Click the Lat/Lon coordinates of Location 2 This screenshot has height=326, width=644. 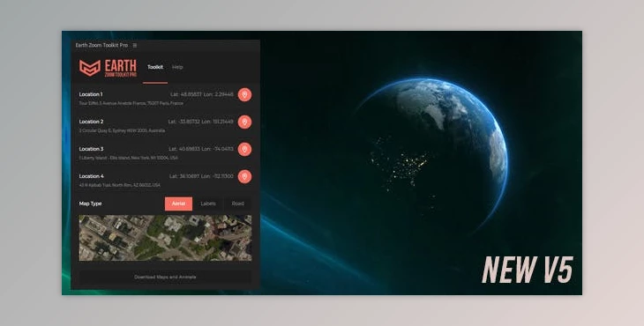(x=200, y=122)
